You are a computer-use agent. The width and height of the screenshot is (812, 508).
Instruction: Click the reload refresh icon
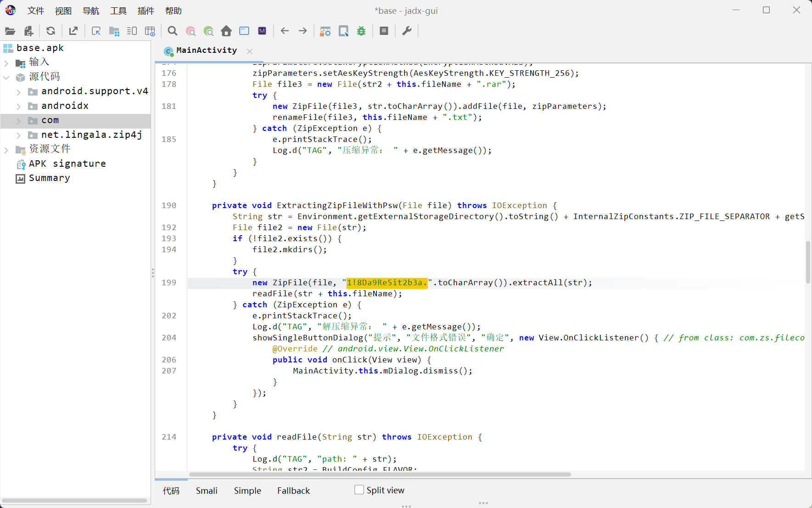tap(50, 31)
